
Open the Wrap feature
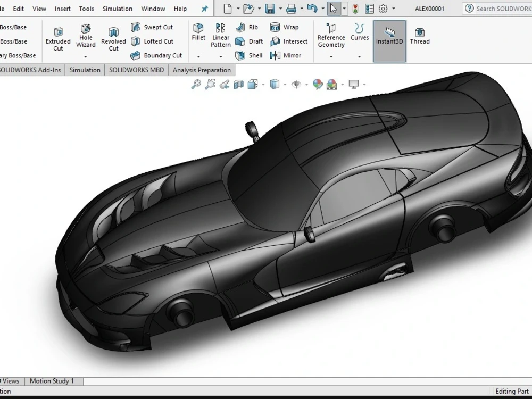(285, 27)
